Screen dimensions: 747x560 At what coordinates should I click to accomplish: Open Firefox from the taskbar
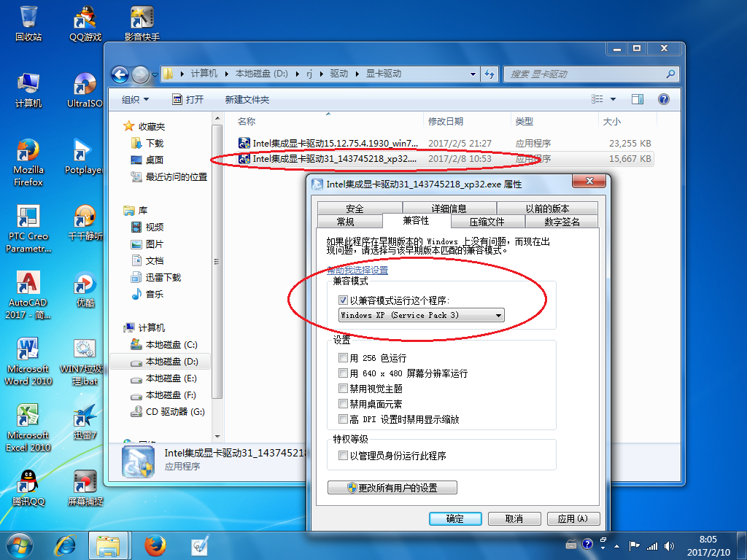click(155, 545)
